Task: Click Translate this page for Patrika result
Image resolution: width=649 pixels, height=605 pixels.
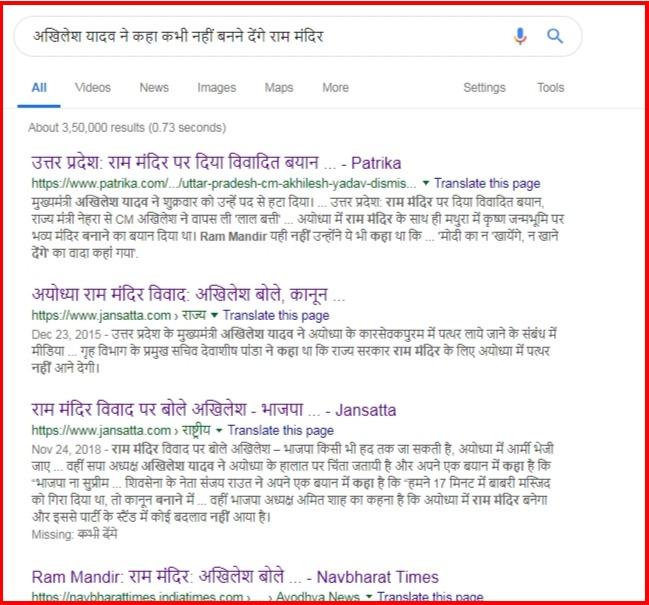Action: [x=487, y=183]
